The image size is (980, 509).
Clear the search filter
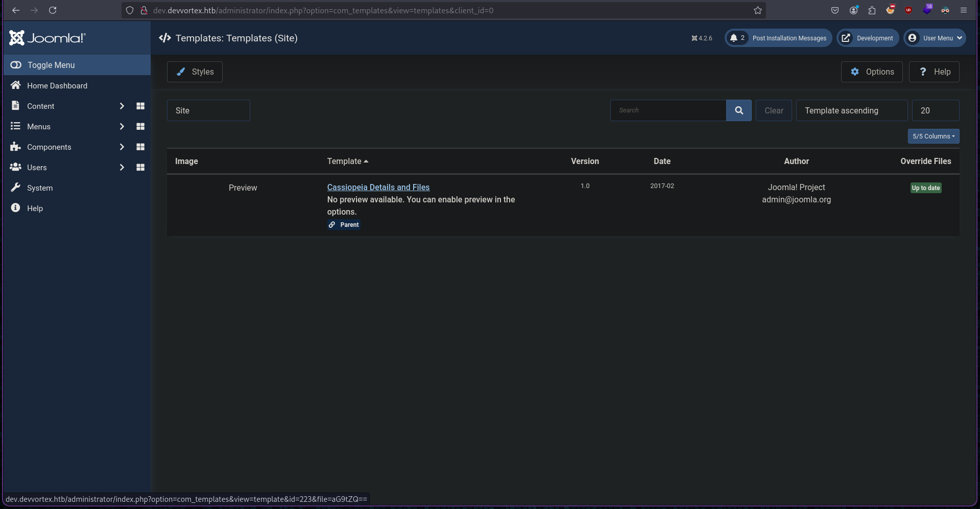pos(774,110)
